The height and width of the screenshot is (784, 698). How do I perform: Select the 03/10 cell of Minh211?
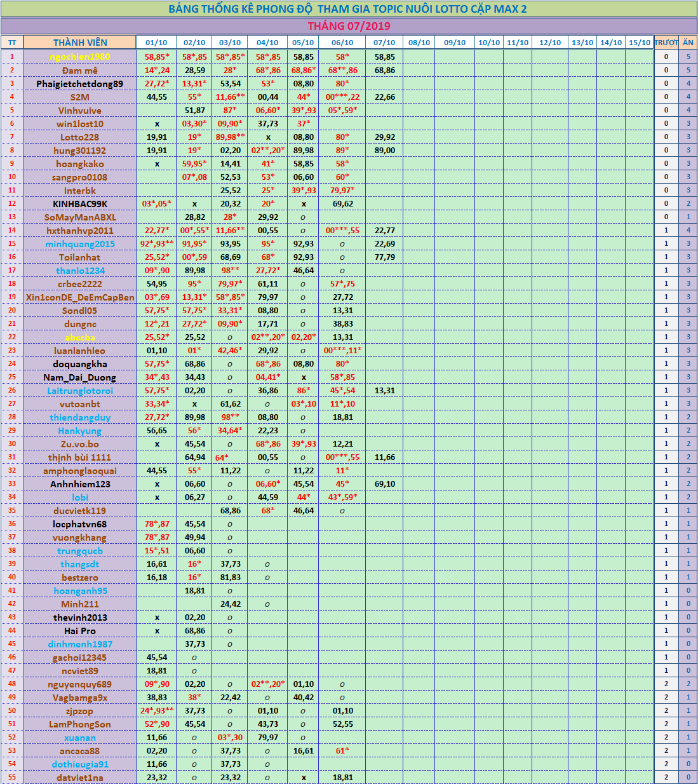coord(230,604)
